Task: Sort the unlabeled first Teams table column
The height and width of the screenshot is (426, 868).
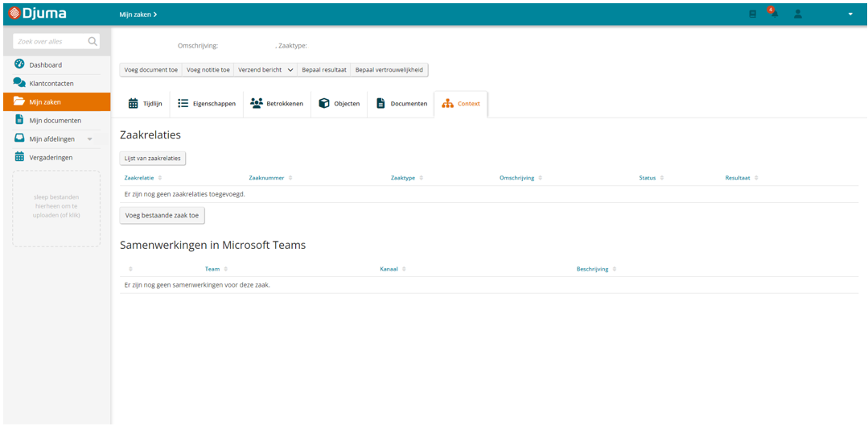Action: point(130,269)
